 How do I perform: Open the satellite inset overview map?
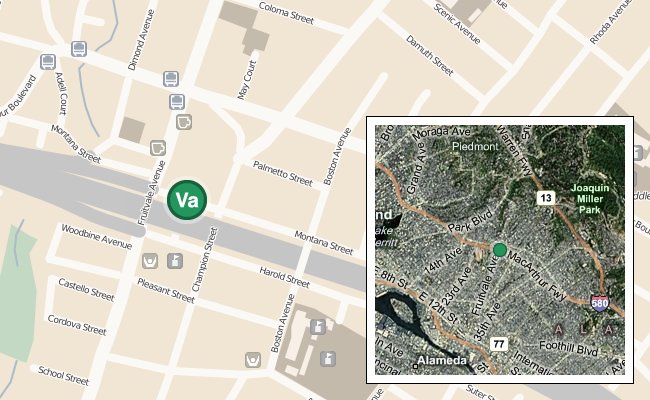(x=500, y=250)
